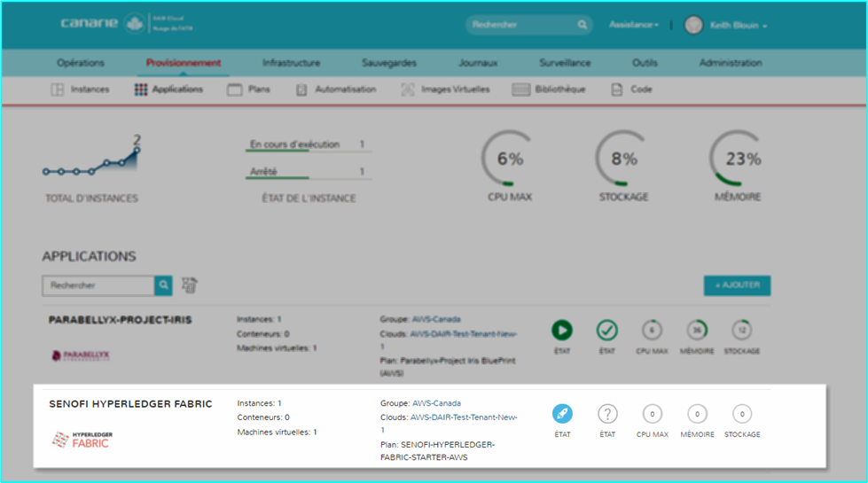Open the Assistance dropdown menu

(633, 25)
